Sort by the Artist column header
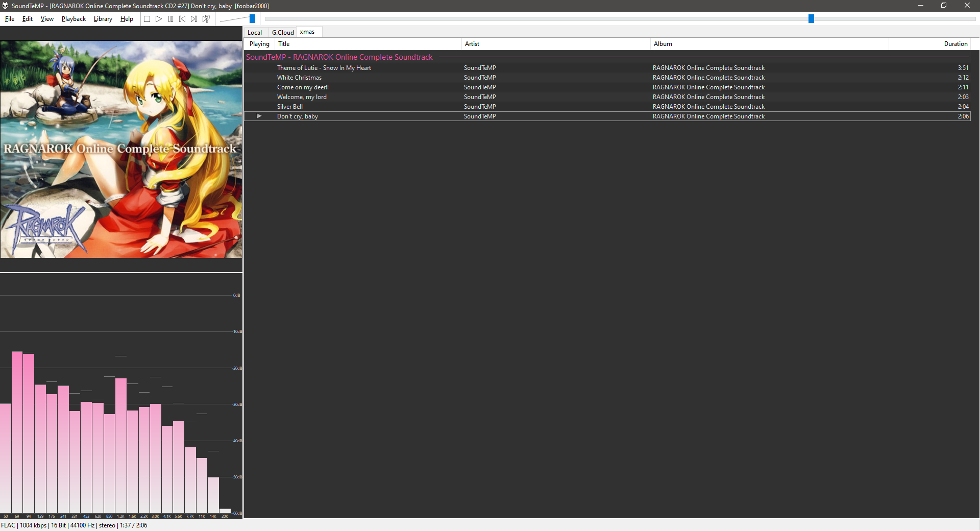980x531 pixels. pyautogui.click(x=556, y=44)
